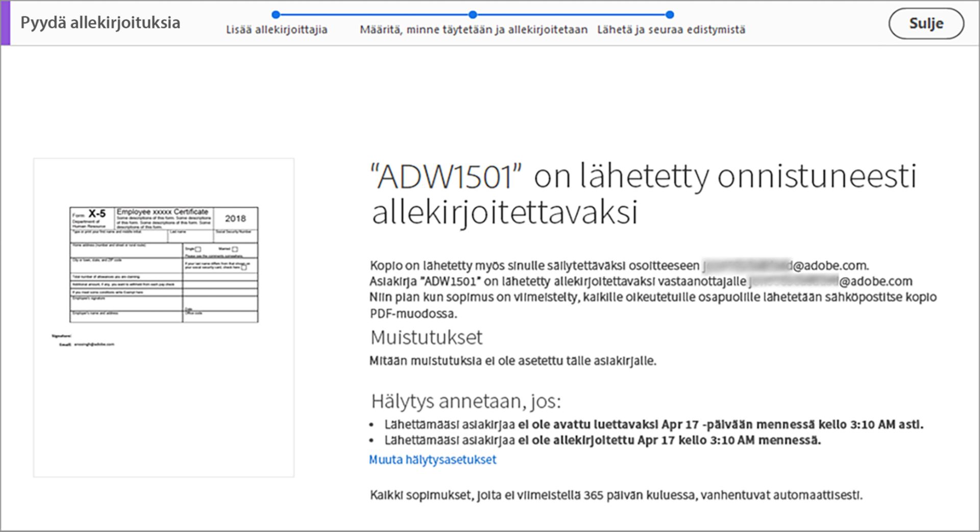This screenshot has height=532, width=980.
Task: Click the purple accent bar top-left
Action: click(4, 23)
